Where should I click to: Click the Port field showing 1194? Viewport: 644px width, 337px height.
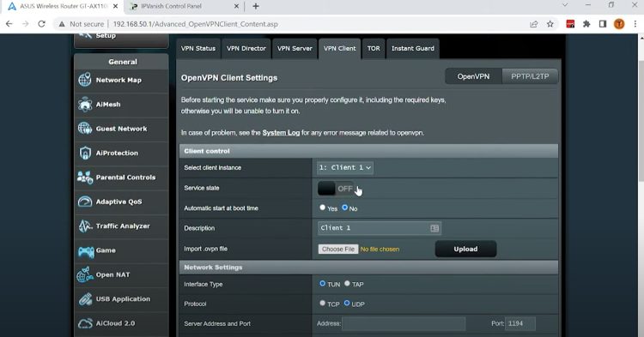(520, 323)
